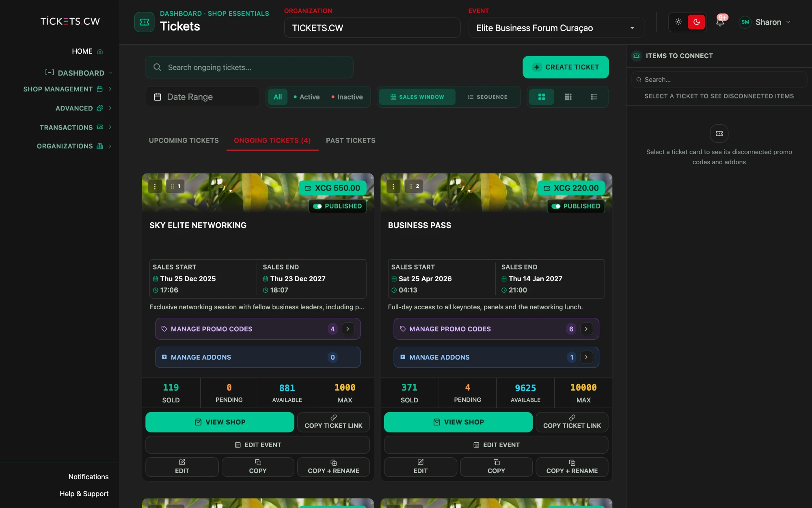812x508 pixels.
Task: Grab Sky Elite Networking sequence handle
Action: [x=175, y=186]
